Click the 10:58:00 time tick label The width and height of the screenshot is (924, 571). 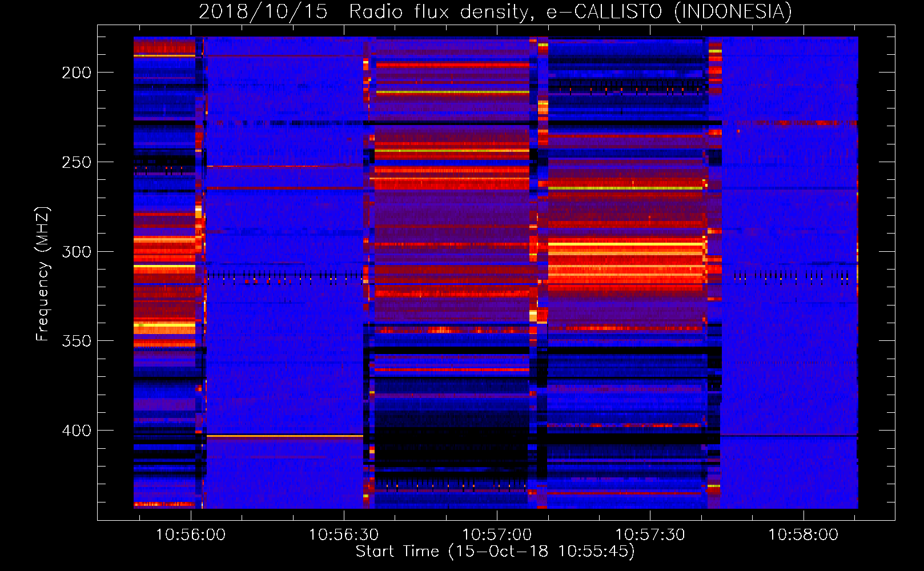tap(803, 535)
